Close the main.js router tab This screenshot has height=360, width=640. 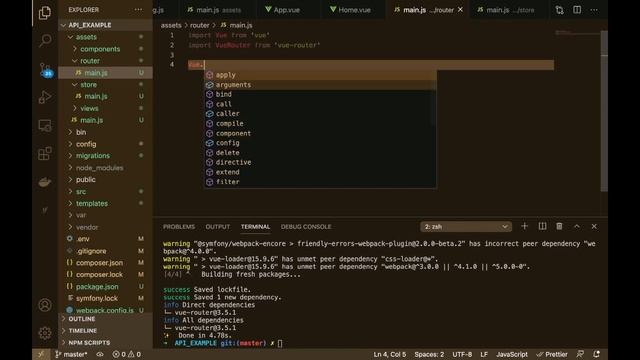coord(460,9)
